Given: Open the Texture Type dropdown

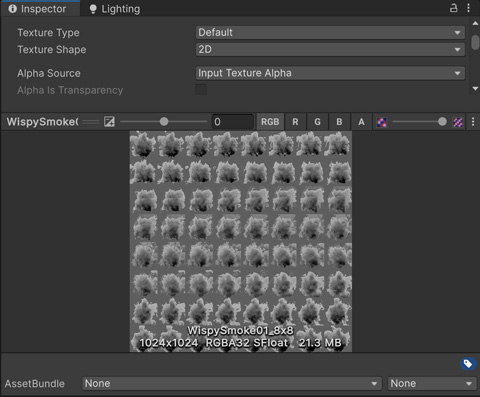Looking at the screenshot, I should pyautogui.click(x=330, y=33).
